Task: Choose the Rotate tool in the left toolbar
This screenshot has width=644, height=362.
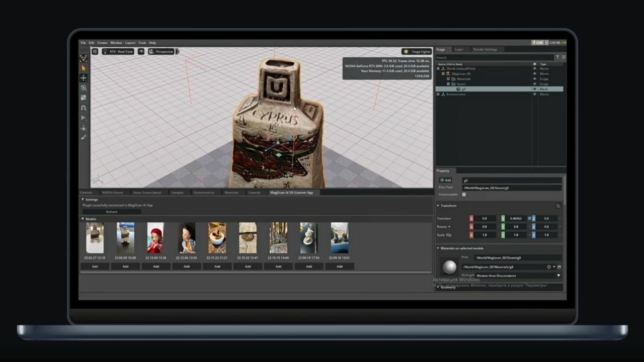Action: coord(84,88)
